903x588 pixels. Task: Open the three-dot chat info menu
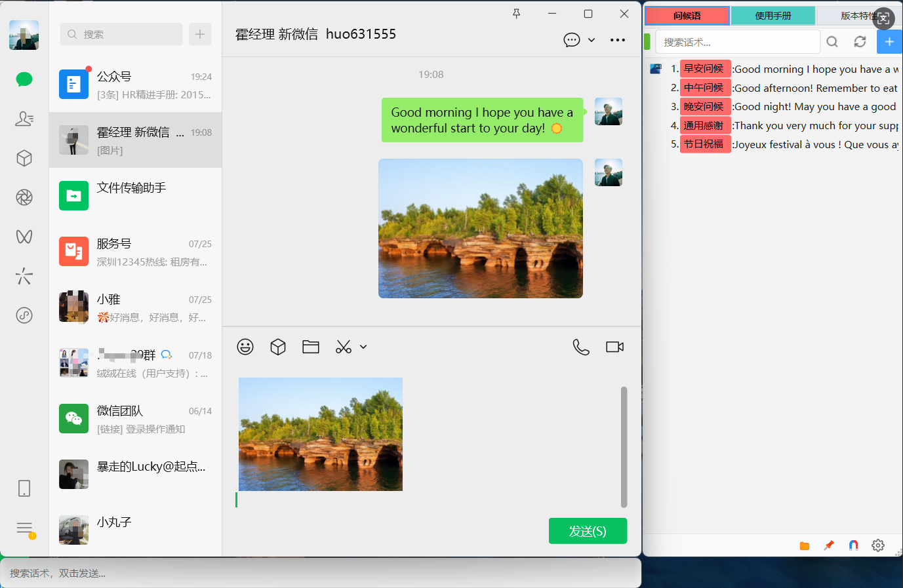click(618, 40)
